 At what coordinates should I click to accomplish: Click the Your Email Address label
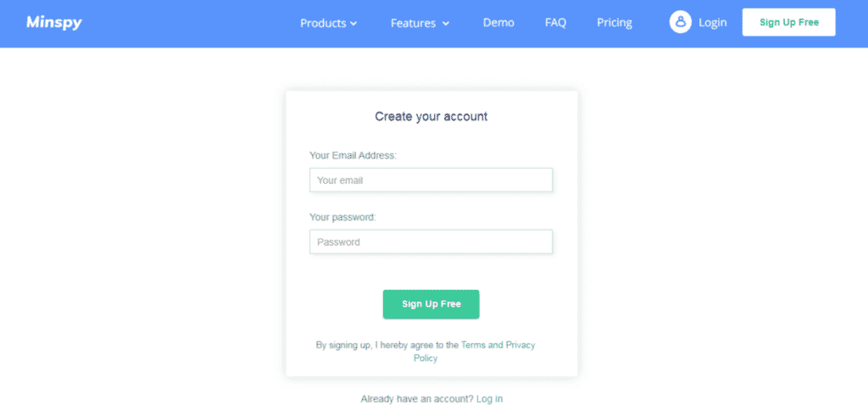353,156
